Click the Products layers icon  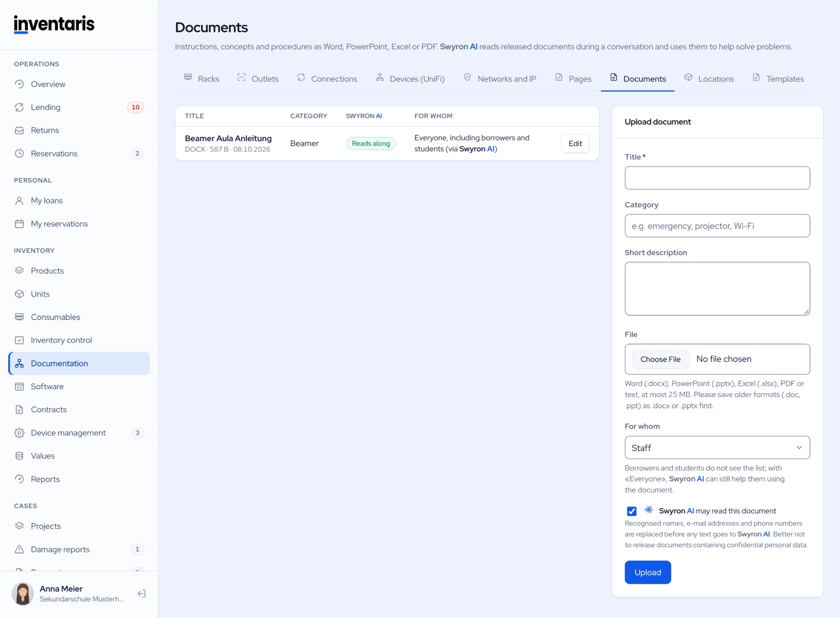[19, 271]
